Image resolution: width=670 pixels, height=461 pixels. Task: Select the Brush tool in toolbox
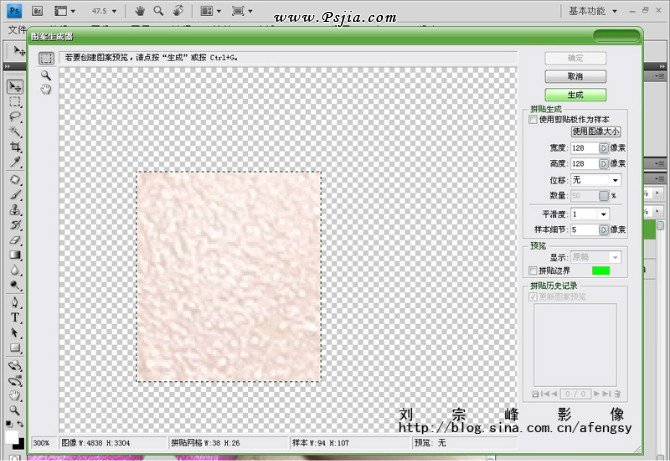point(15,195)
